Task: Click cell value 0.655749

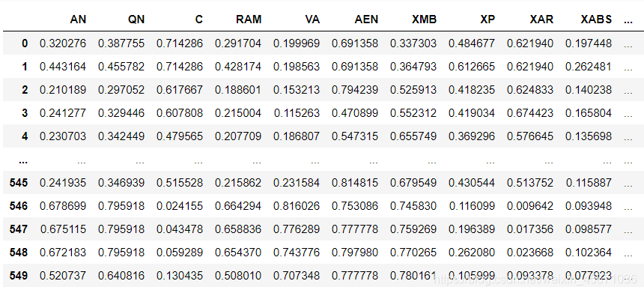Action: (x=413, y=136)
